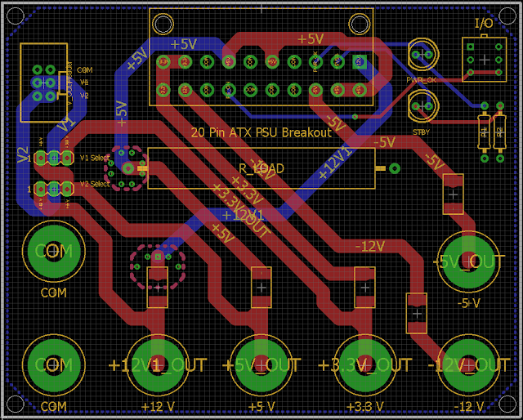523x420 pixels.
Task: Click the red "+5V" trace label above the ATX pins
Action: tap(311, 39)
